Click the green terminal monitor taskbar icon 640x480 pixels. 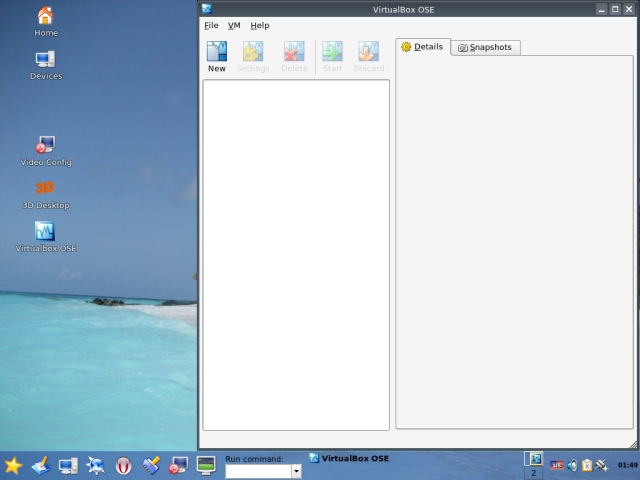click(x=206, y=466)
